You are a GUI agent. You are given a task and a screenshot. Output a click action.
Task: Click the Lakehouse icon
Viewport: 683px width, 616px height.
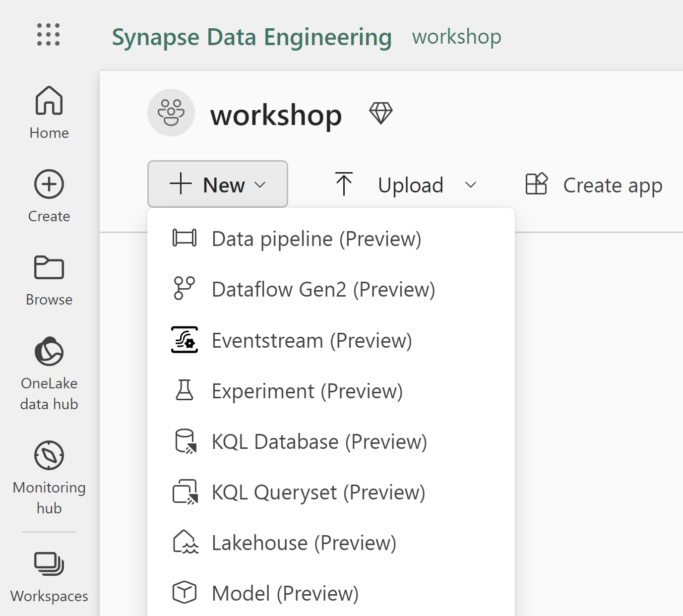point(186,542)
